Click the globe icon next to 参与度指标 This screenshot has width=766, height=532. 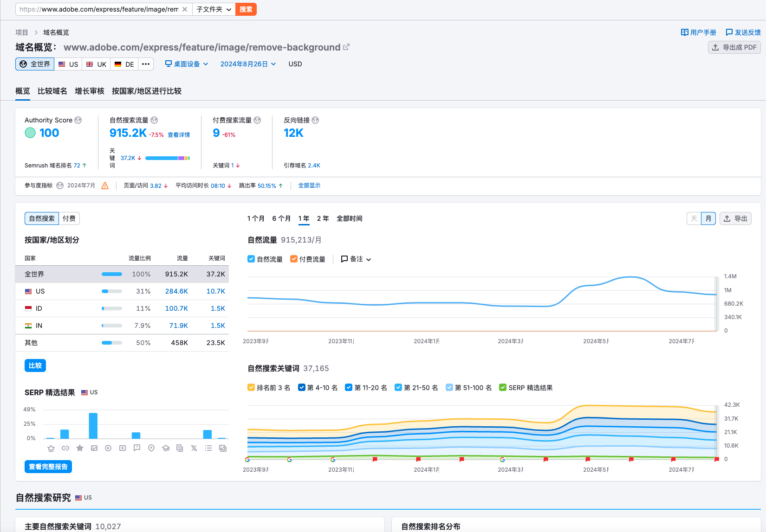[60, 186]
